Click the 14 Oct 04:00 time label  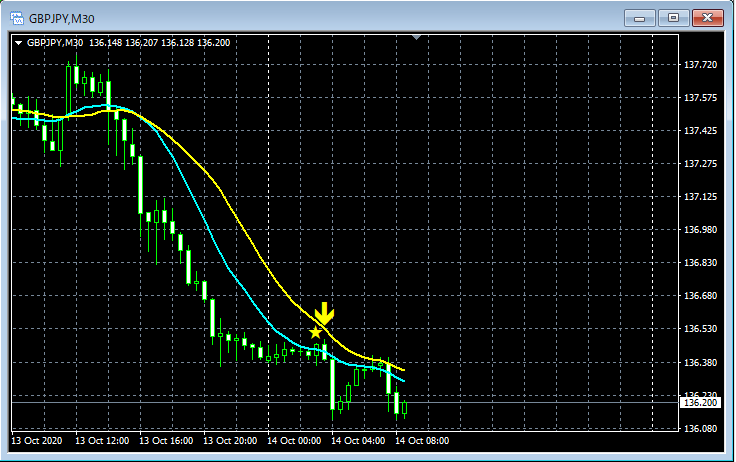click(358, 440)
